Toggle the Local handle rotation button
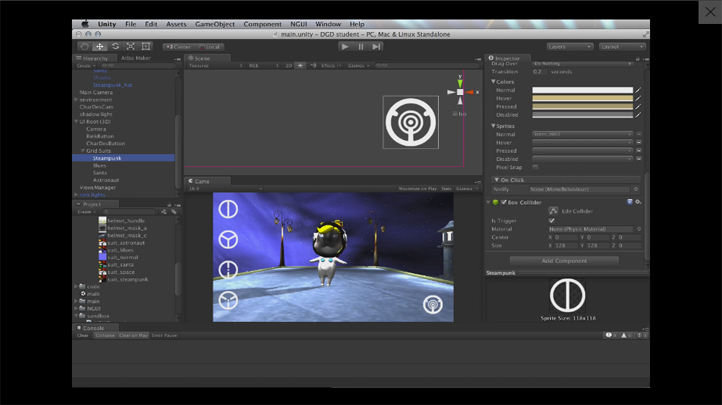 coord(210,47)
